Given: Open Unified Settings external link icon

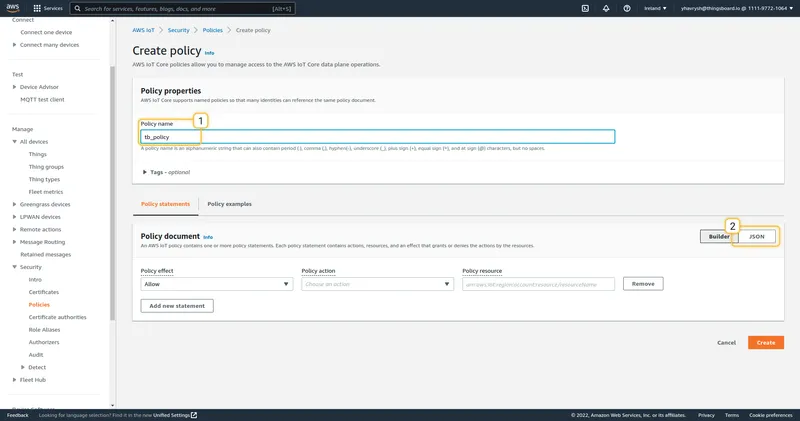Looking at the screenshot, I should 194,415.
